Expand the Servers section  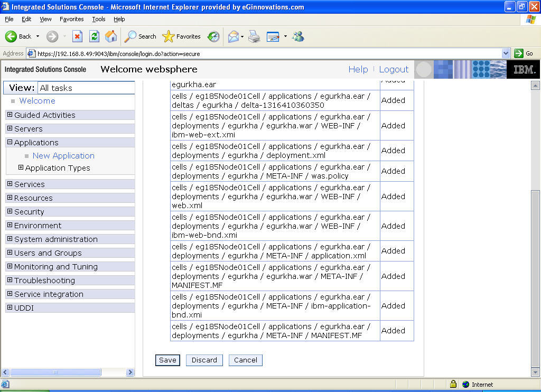click(x=10, y=128)
